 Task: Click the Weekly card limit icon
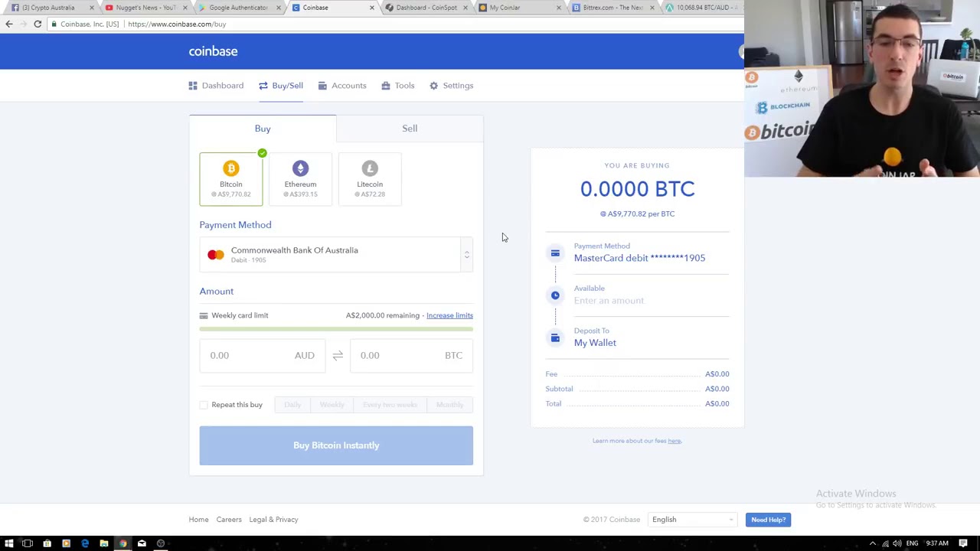(x=204, y=315)
